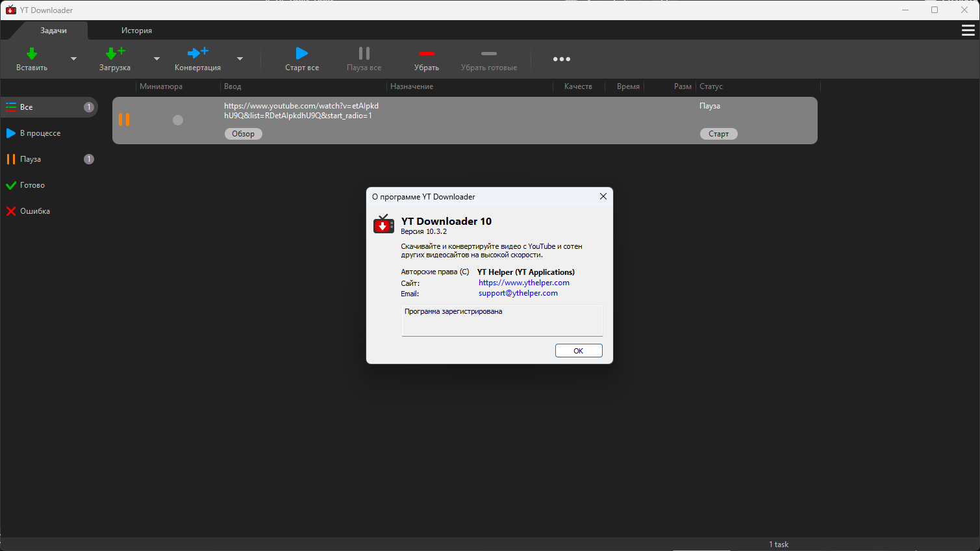Click OK in the About dialog
The image size is (980, 551).
click(x=579, y=351)
